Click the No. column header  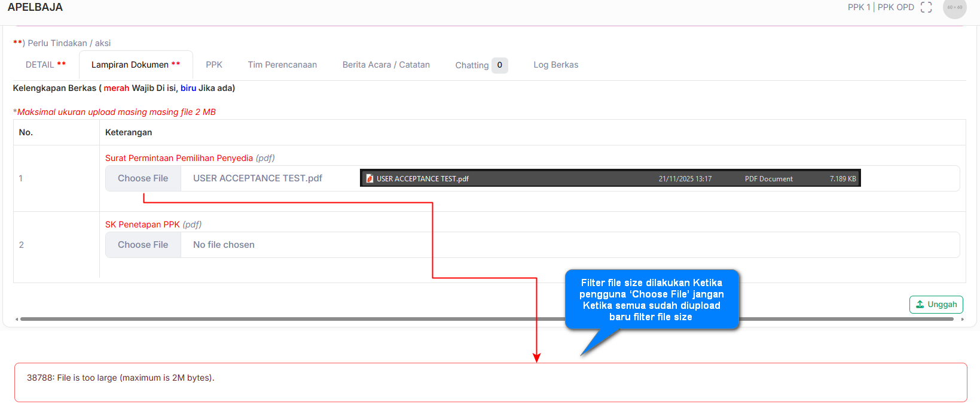coord(26,132)
